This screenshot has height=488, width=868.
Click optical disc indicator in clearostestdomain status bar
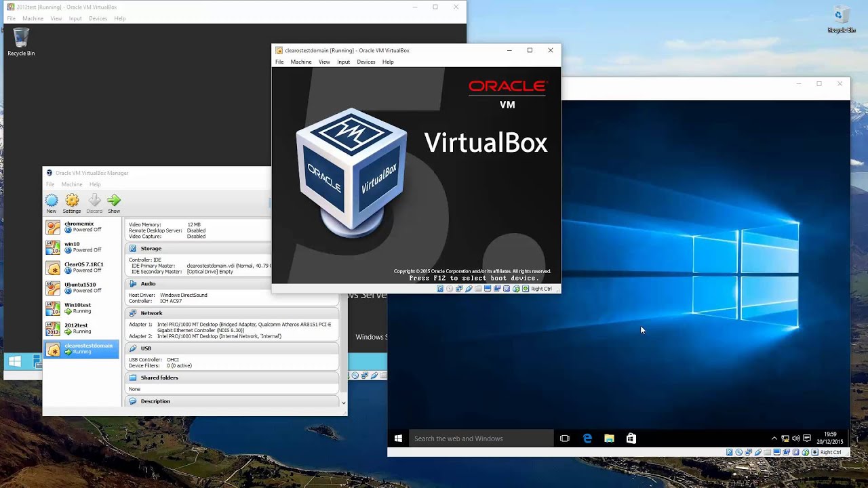coord(450,289)
